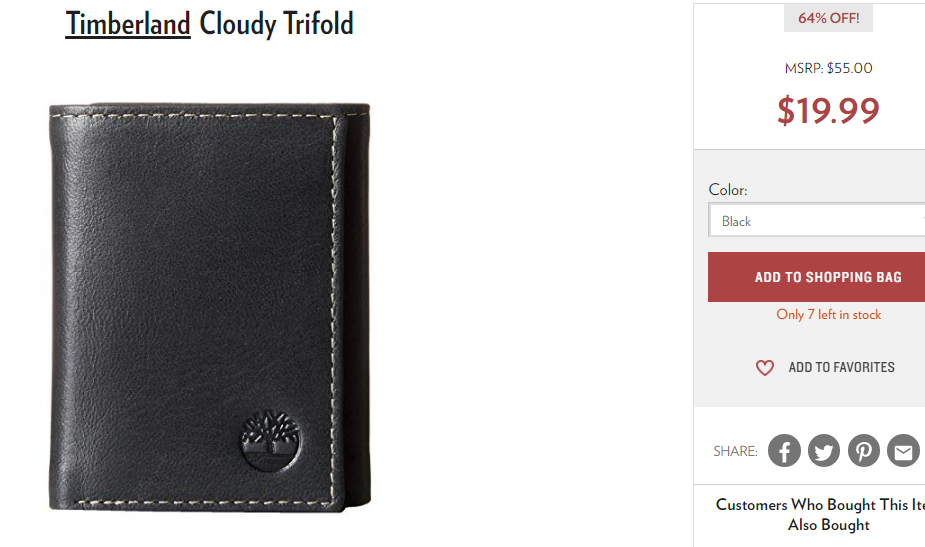Click the Only 7 left in stock notice
925x547 pixels.
click(828, 315)
